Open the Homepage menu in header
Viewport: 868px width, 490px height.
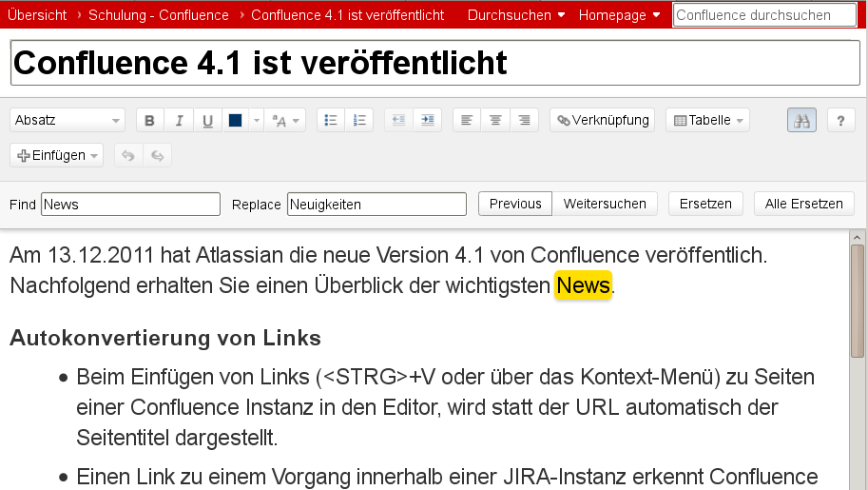(619, 15)
